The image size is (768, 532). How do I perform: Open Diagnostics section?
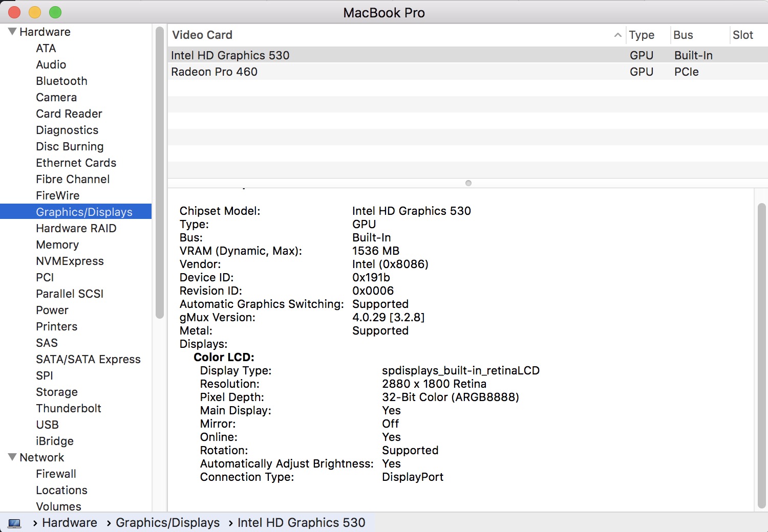click(67, 130)
